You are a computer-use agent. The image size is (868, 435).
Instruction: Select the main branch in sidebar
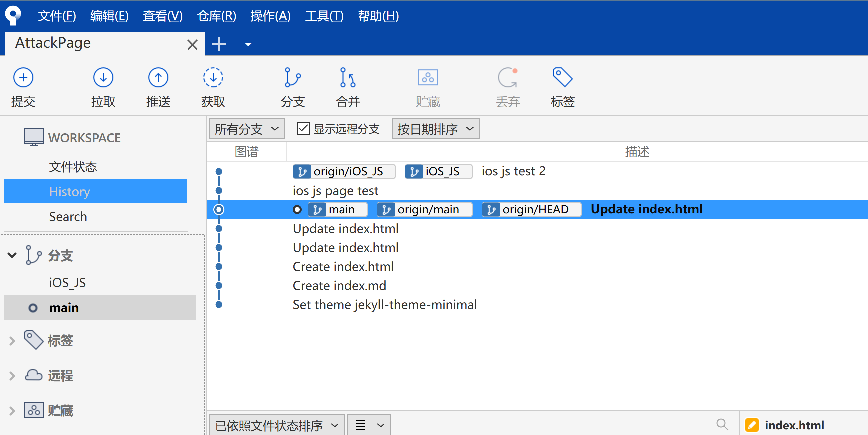(x=100, y=308)
